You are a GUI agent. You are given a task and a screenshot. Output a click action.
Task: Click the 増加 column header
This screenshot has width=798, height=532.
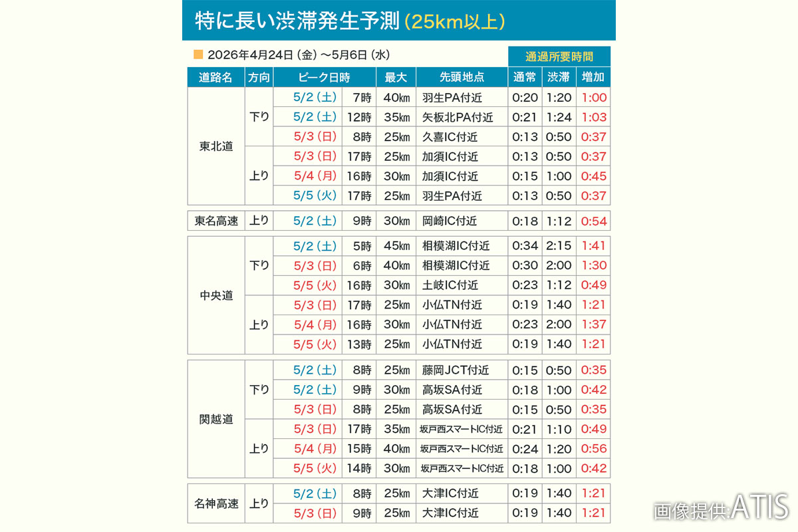(x=593, y=77)
